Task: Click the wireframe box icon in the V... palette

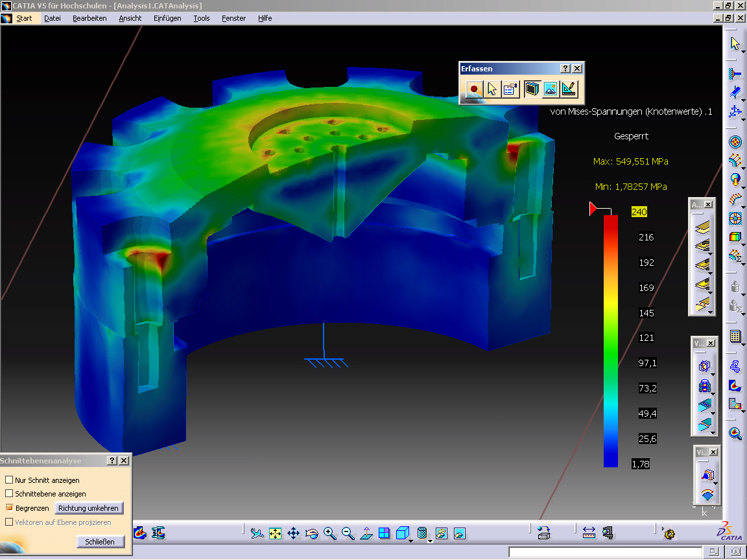Action: click(704, 366)
